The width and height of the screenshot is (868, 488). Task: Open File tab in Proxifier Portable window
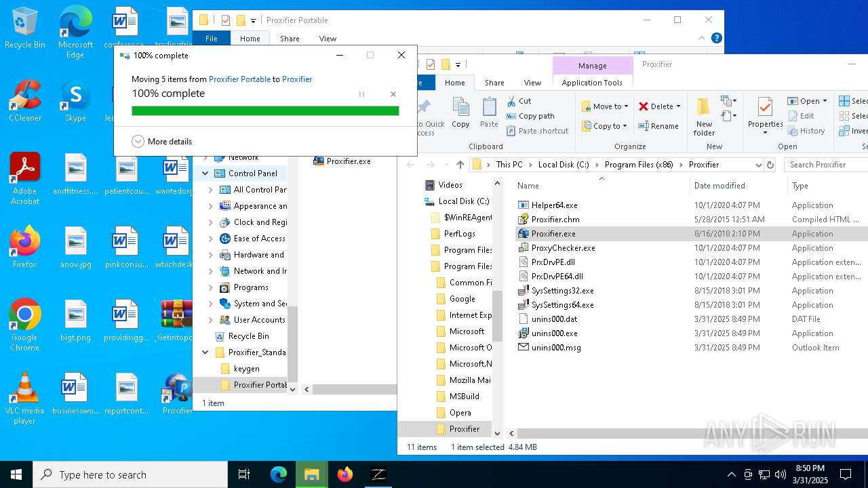pos(212,39)
